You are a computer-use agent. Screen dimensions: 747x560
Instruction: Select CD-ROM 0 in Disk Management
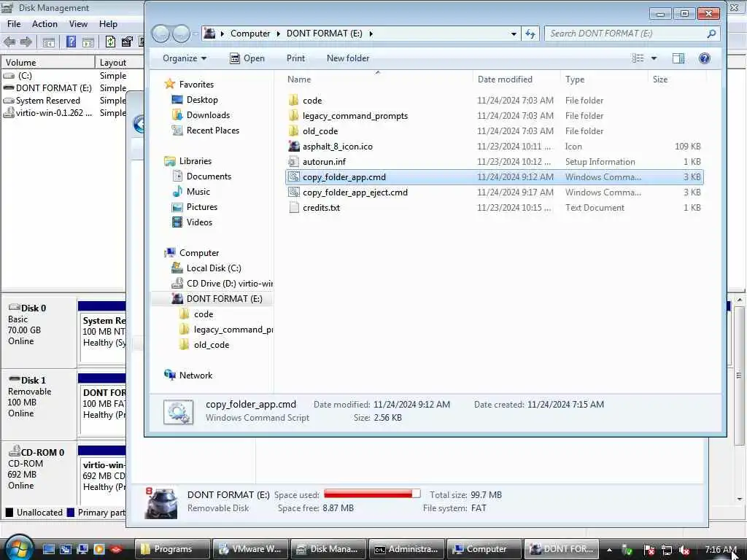(39, 475)
